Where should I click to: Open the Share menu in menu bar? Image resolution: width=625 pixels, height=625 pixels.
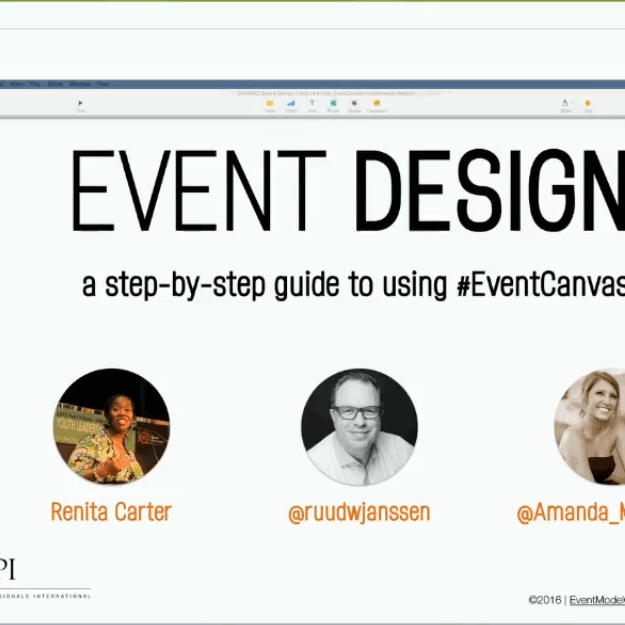55,84
